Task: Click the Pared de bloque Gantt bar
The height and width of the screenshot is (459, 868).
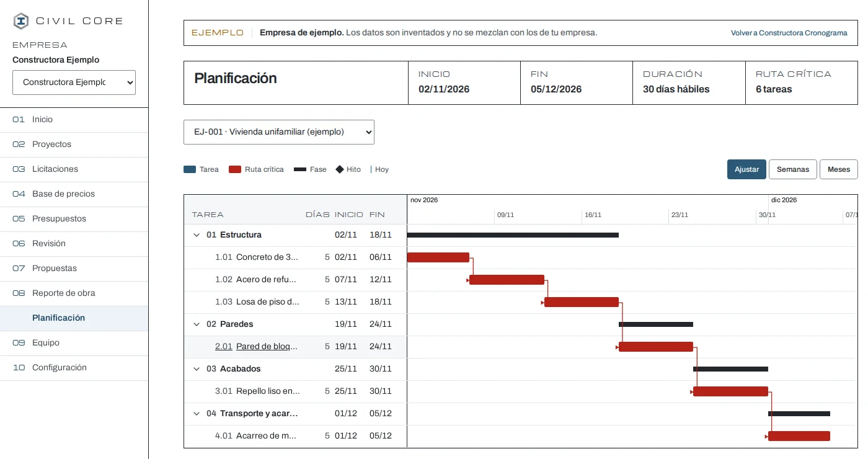Action: 656,347
